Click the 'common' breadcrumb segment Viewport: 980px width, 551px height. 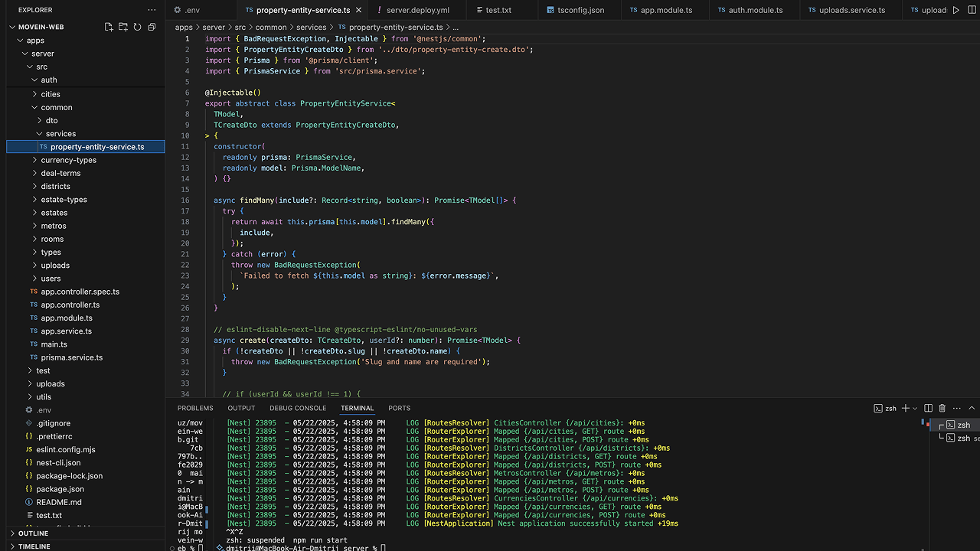pos(271,27)
